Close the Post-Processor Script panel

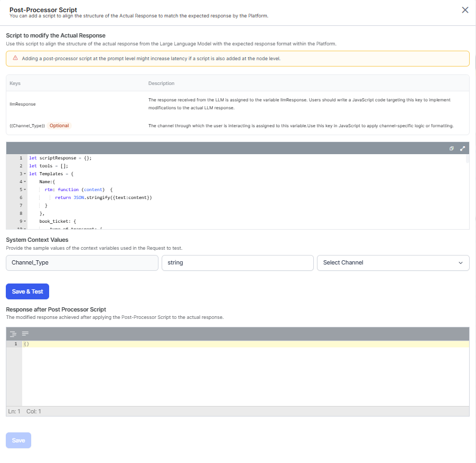465,10
